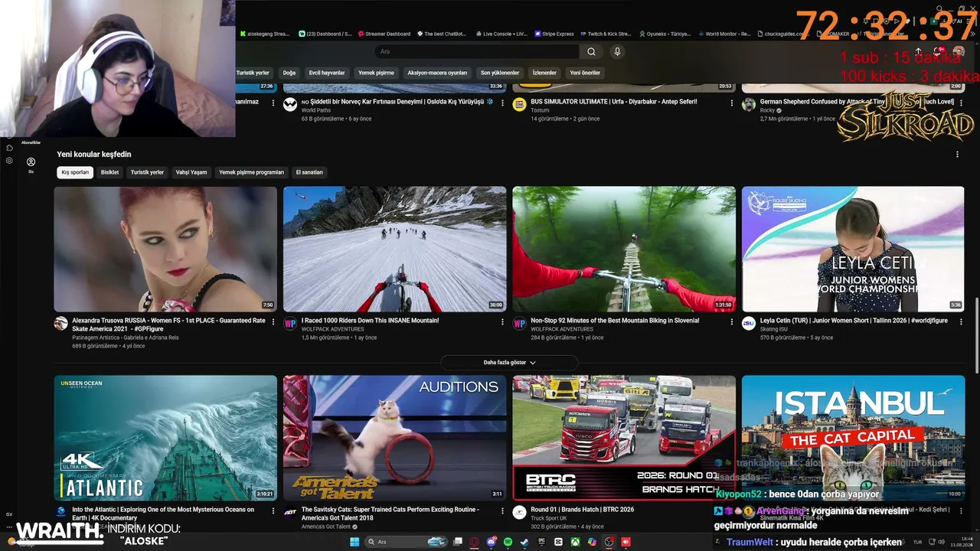Open WOLFPACK channel avatar beside 'I Raced 1000 Riders'
The image size is (980, 551).
290,324
